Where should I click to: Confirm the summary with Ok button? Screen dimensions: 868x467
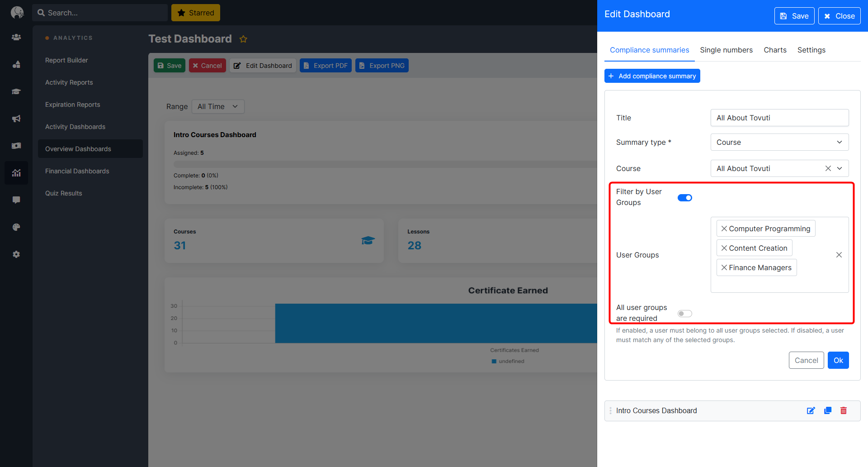coord(838,360)
